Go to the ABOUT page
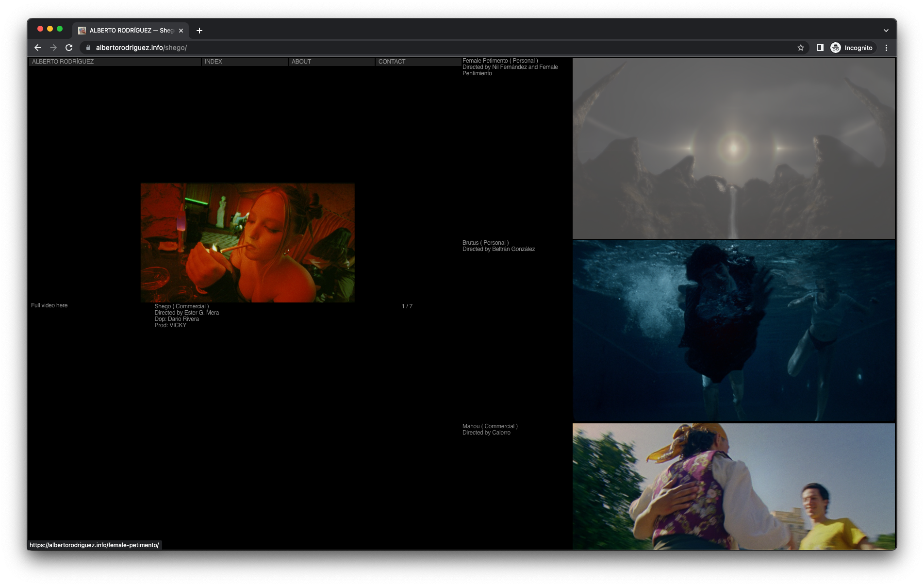The height and width of the screenshot is (586, 924). click(301, 62)
